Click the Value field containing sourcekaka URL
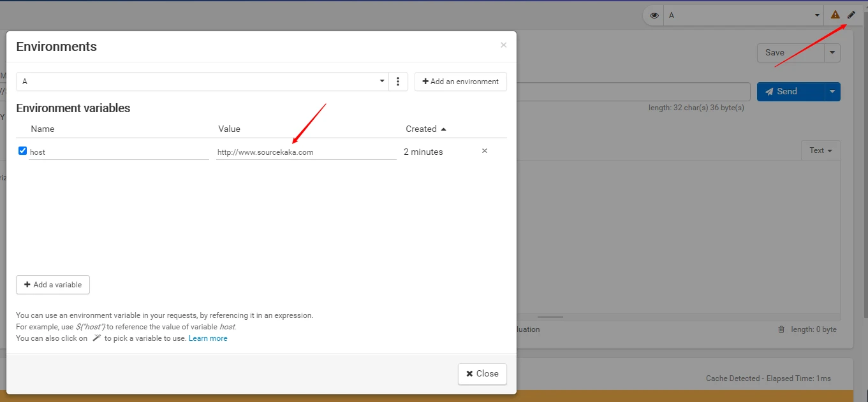The width and height of the screenshot is (868, 402). coord(306,152)
